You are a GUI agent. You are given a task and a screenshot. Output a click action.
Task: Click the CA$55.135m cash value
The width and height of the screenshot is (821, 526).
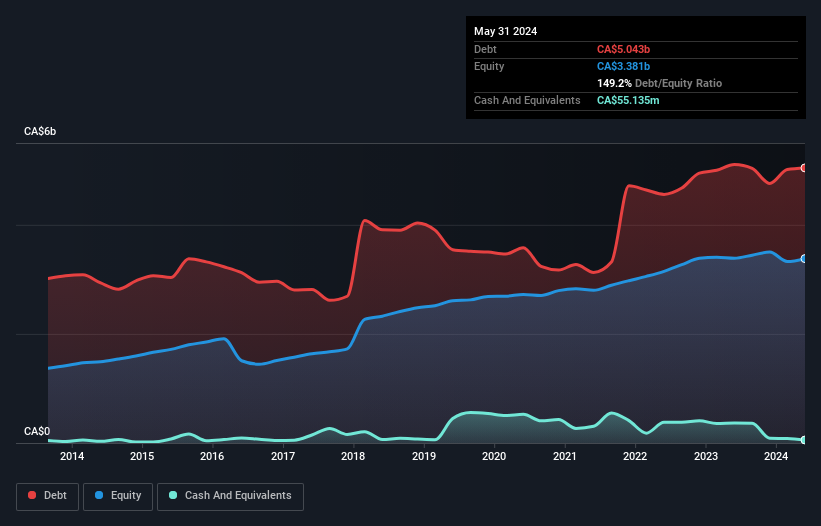(628, 100)
